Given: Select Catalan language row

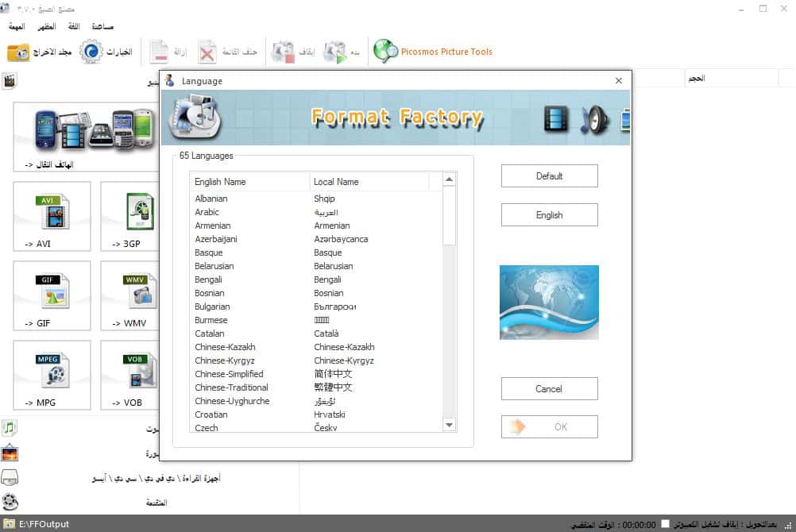Looking at the screenshot, I should coord(317,333).
